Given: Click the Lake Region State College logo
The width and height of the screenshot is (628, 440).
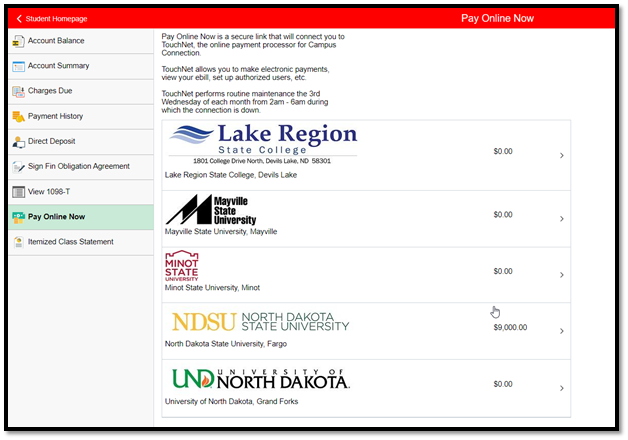Looking at the screenshot, I should [263, 144].
